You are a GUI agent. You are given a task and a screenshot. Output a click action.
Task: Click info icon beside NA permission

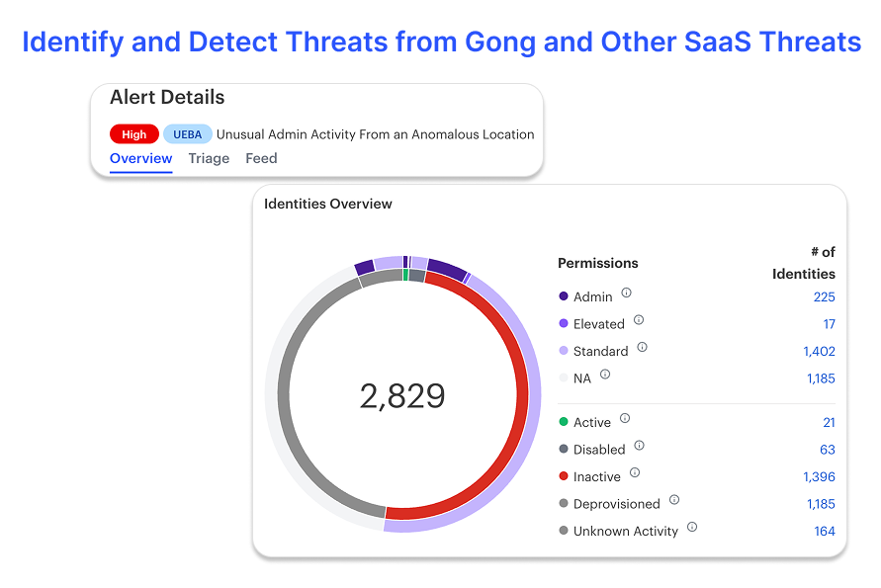point(605,375)
